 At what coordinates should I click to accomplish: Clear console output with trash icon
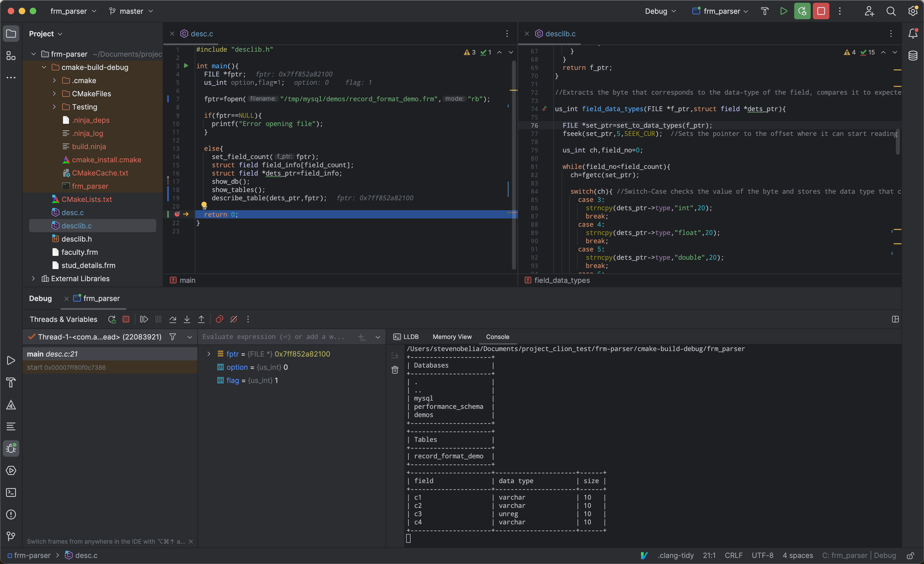coord(395,370)
